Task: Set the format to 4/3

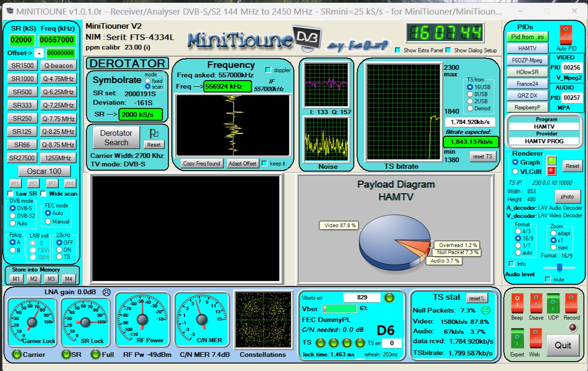Action: [518, 231]
